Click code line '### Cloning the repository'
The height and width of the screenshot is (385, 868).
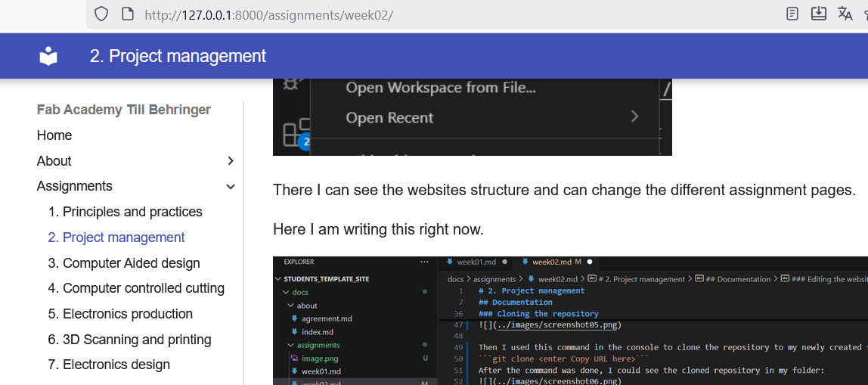[x=538, y=314]
